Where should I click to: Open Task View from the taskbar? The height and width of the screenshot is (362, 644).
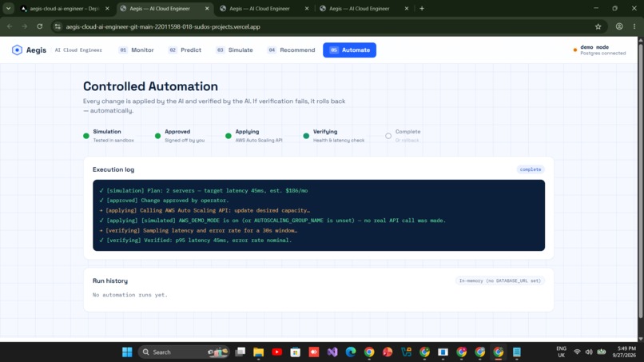[241, 352]
